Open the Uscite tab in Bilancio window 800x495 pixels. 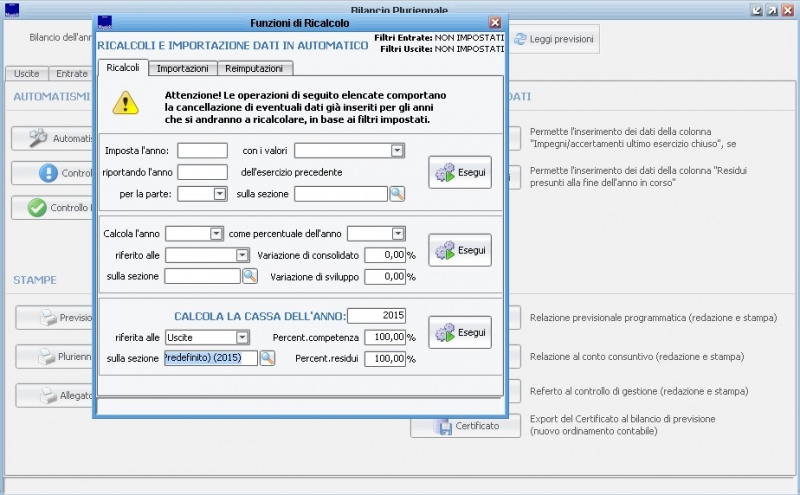[27, 73]
